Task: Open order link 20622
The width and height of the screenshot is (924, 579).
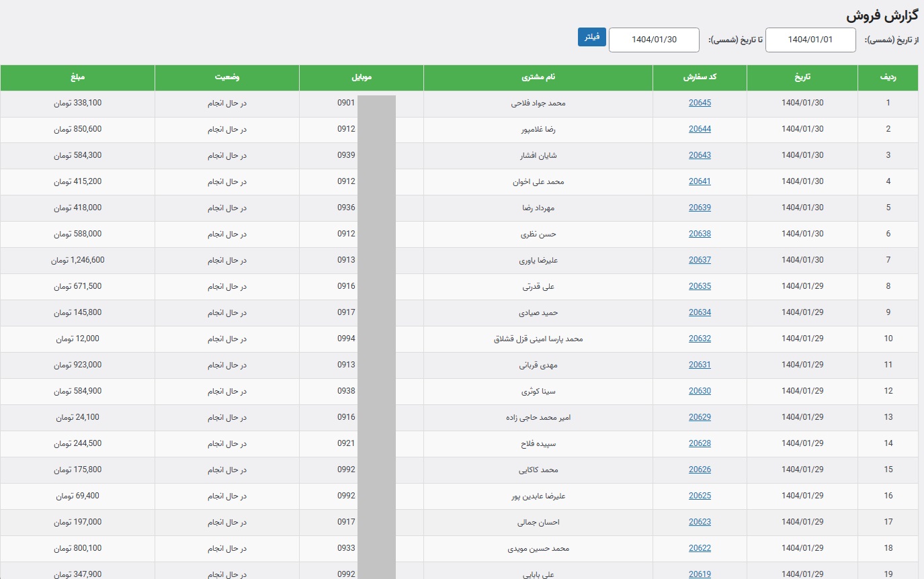Action: click(x=700, y=548)
